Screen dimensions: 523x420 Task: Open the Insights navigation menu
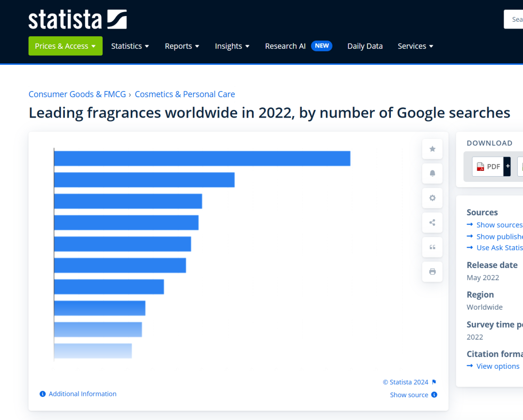pos(232,46)
